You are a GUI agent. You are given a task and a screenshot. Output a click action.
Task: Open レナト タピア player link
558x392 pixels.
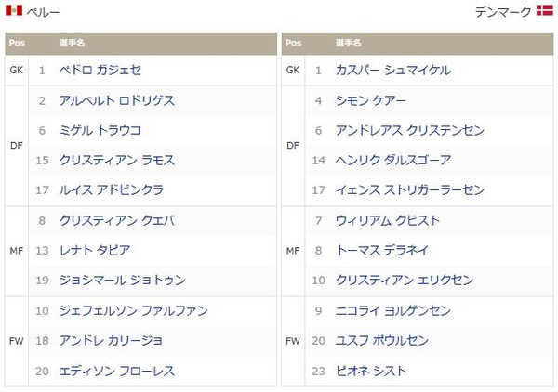pos(95,251)
